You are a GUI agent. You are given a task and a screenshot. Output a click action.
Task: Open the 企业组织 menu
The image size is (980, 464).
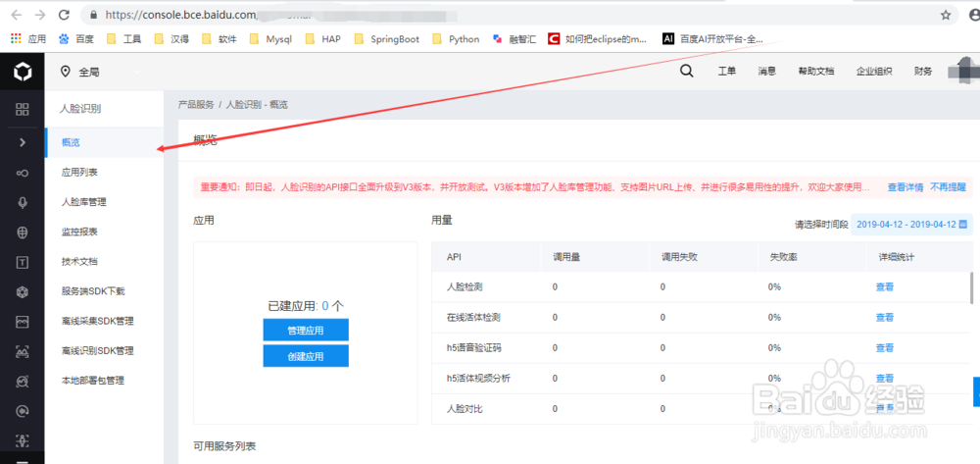click(874, 72)
